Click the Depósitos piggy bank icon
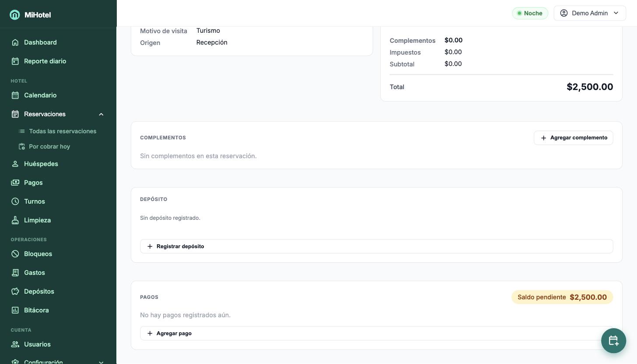 coord(15,291)
